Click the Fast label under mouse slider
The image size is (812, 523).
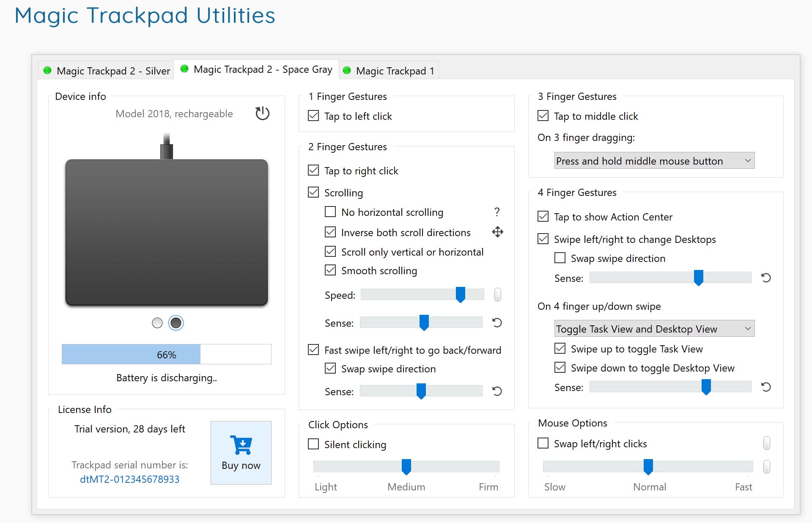[x=743, y=487]
